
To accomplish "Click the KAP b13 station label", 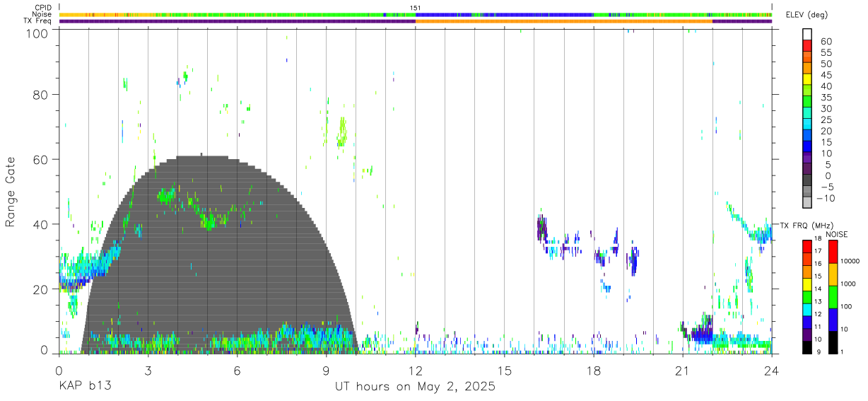I will pos(85,387).
